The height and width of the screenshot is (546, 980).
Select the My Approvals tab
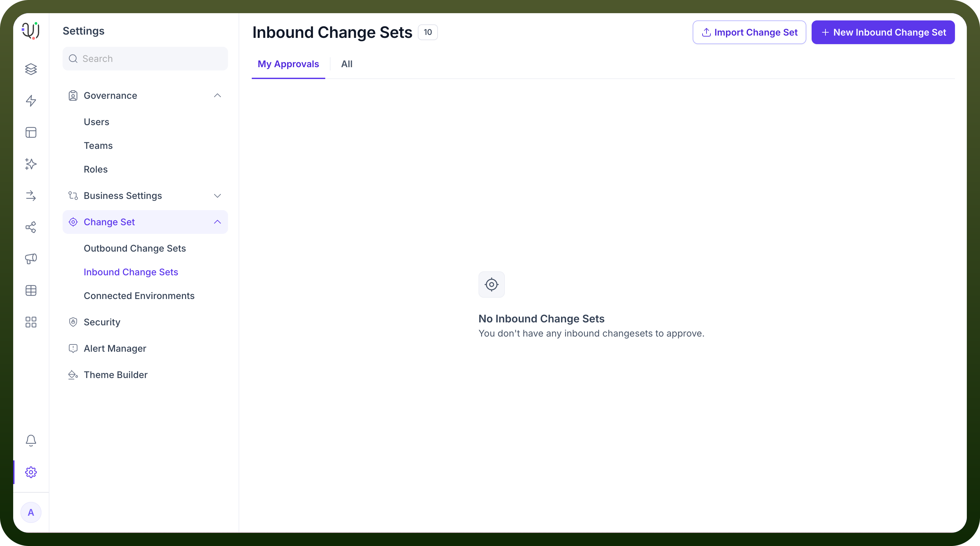pos(288,64)
